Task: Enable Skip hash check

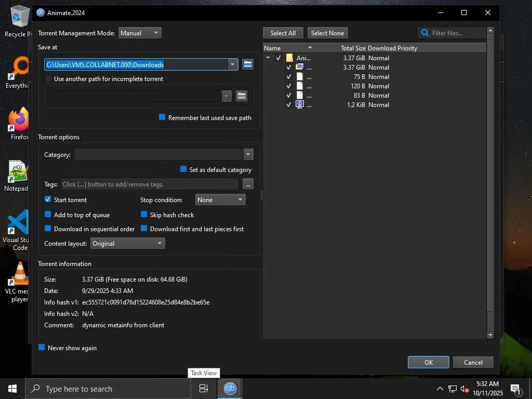Action: 144,214
